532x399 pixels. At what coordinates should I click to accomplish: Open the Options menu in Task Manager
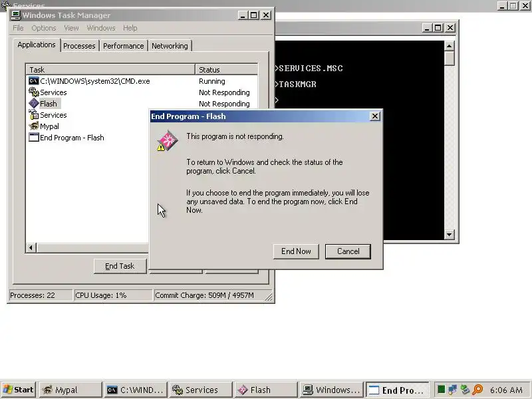pyautogui.click(x=44, y=28)
